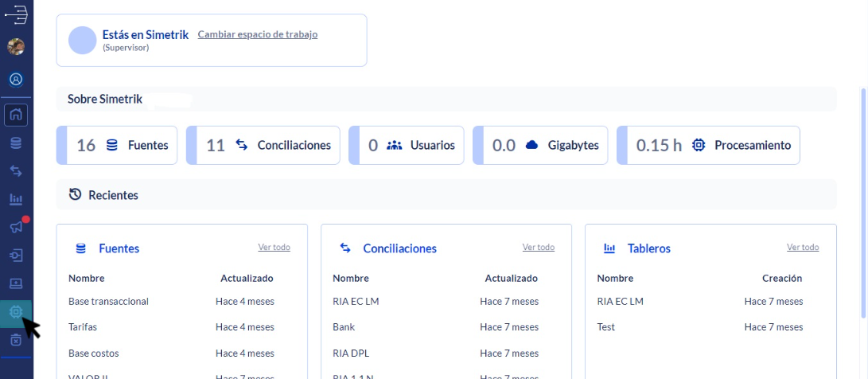Click the Fuentes panel database icon
This screenshot has width=868, height=379.
pos(81,248)
